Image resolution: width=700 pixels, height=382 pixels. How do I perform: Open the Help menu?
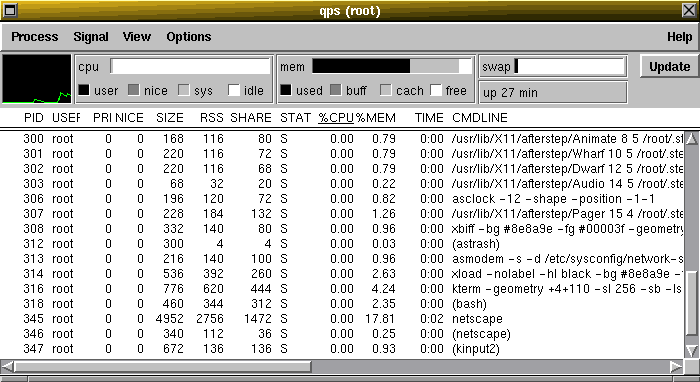pos(679,37)
